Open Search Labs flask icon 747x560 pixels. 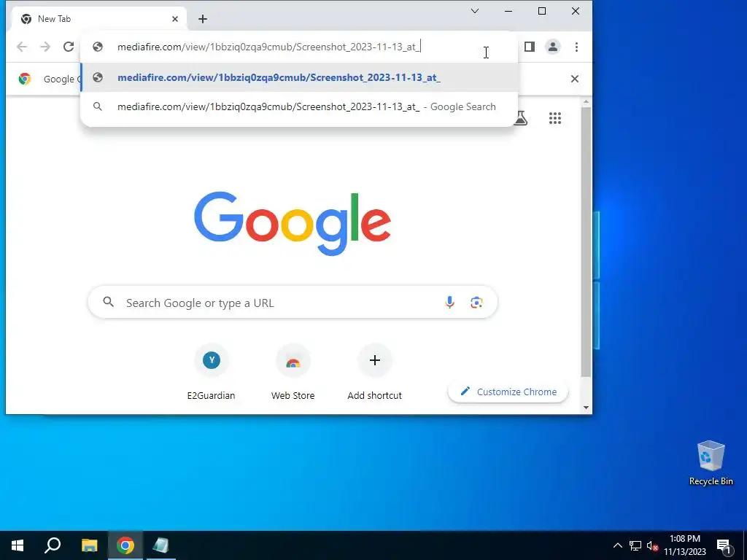click(x=520, y=118)
